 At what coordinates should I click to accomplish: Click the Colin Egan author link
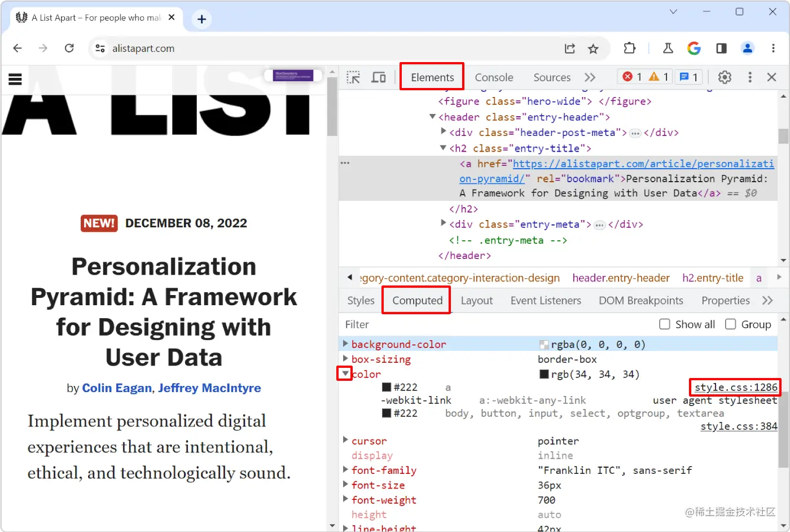[117, 388]
